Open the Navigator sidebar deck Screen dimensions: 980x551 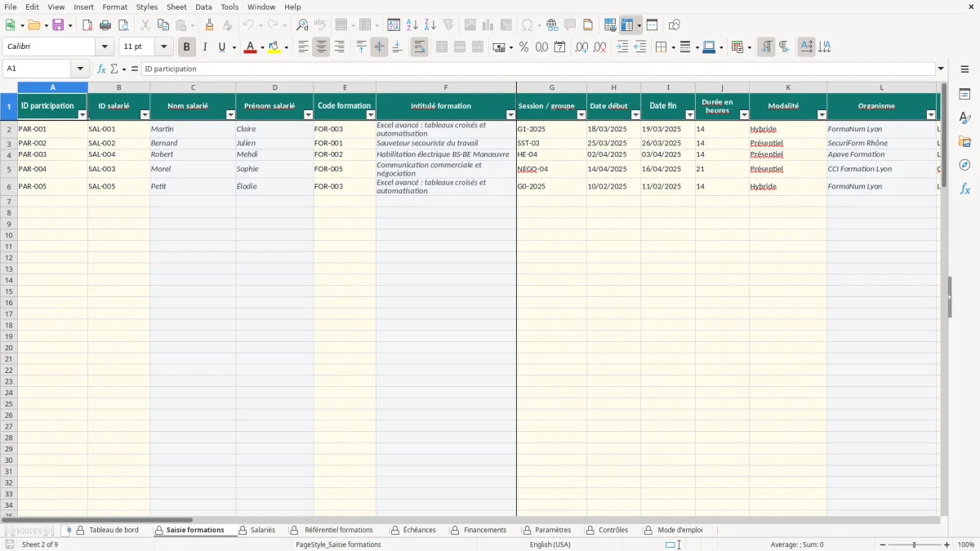tap(964, 165)
